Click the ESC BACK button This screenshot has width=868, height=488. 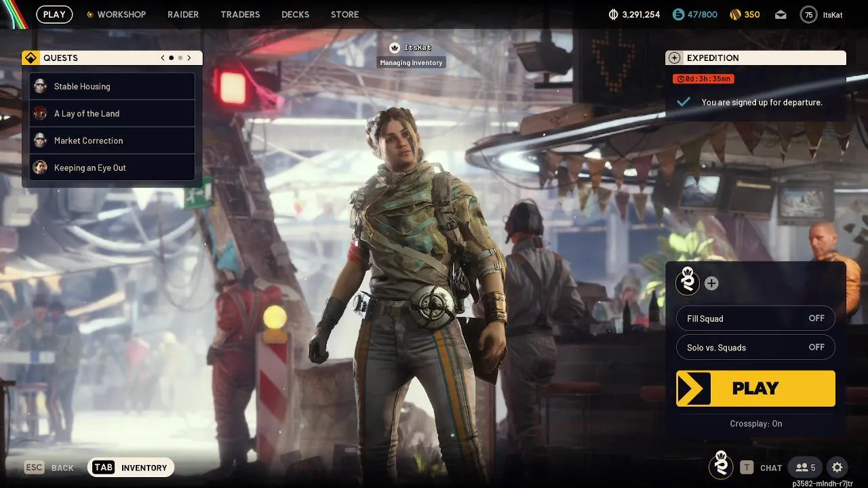49,468
